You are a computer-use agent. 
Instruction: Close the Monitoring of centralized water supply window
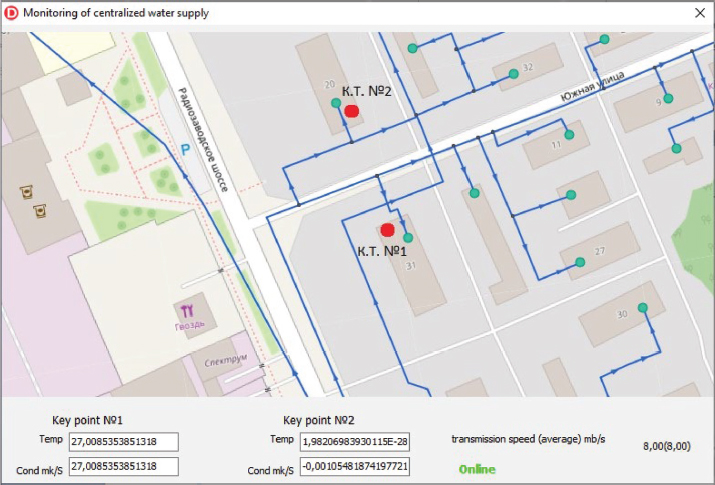coord(697,14)
